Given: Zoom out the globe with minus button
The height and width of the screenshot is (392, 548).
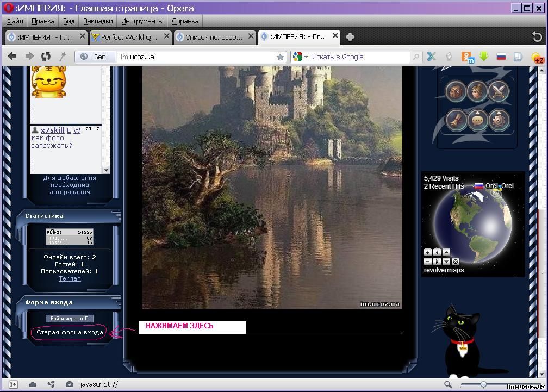Looking at the screenshot, I should tap(428, 262).
